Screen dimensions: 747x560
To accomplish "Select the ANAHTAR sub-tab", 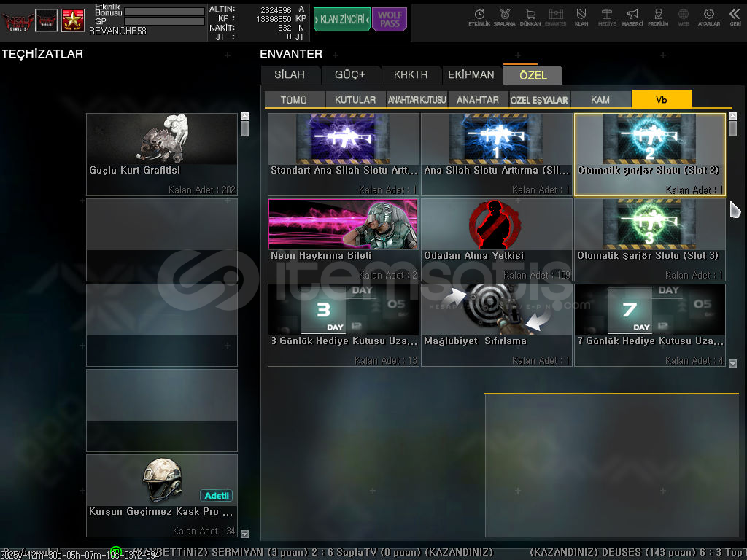I will click(478, 100).
